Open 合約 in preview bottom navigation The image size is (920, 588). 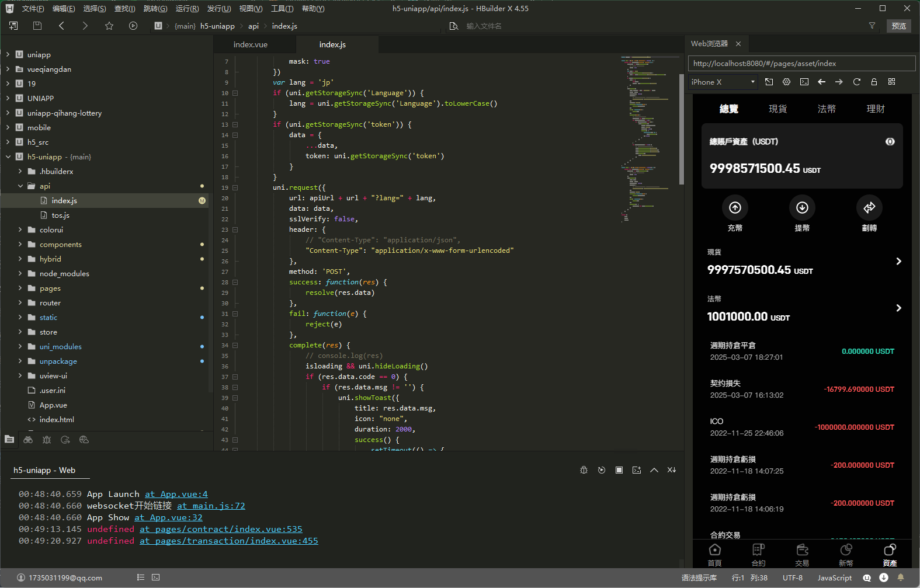[758, 555]
